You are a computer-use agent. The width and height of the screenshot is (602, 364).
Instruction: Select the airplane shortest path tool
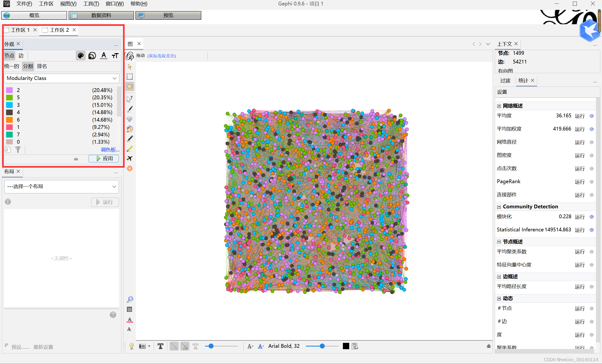click(130, 158)
